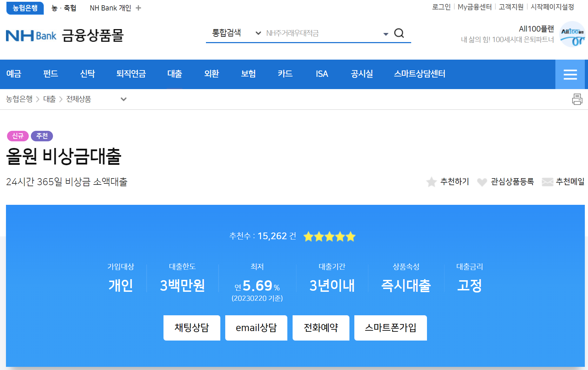Click the 올원 비상금대출 heading
Image resolution: width=588 pixels, height=370 pixels.
pos(64,156)
